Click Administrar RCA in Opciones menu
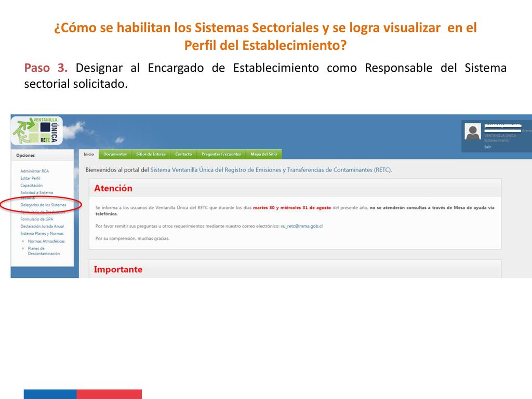This screenshot has width=532, height=399. point(35,171)
